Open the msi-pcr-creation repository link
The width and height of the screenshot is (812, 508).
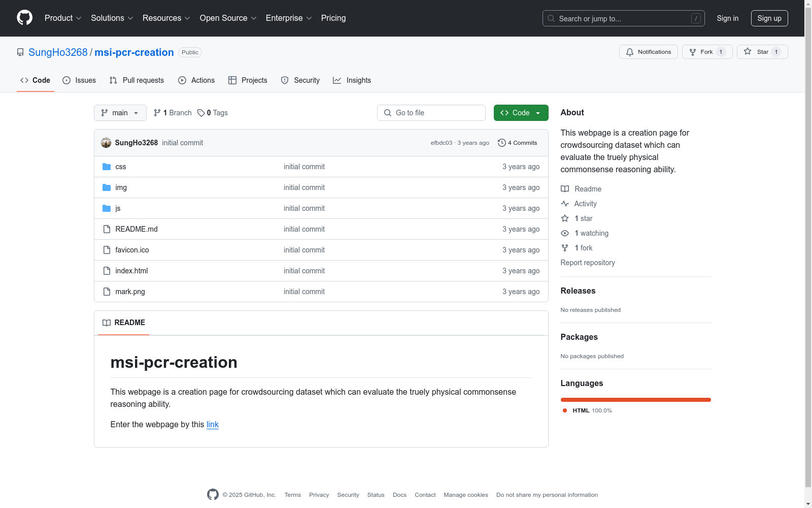click(x=134, y=52)
